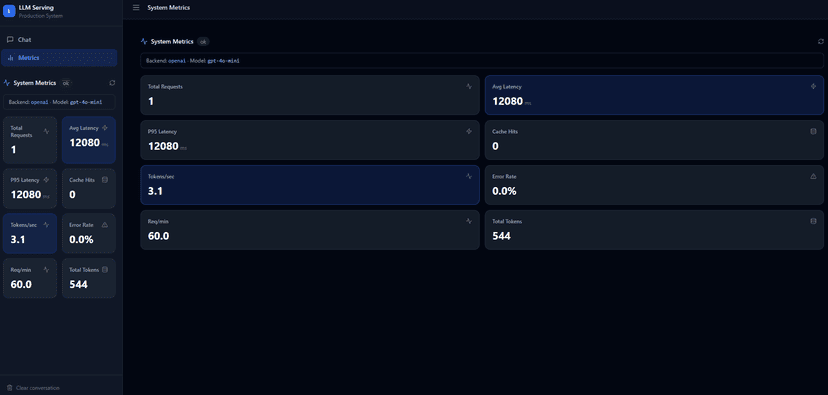The image size is (828, 395).
Task: Click the 60.0 value in sidebar Req/min card
Action: 21,285
